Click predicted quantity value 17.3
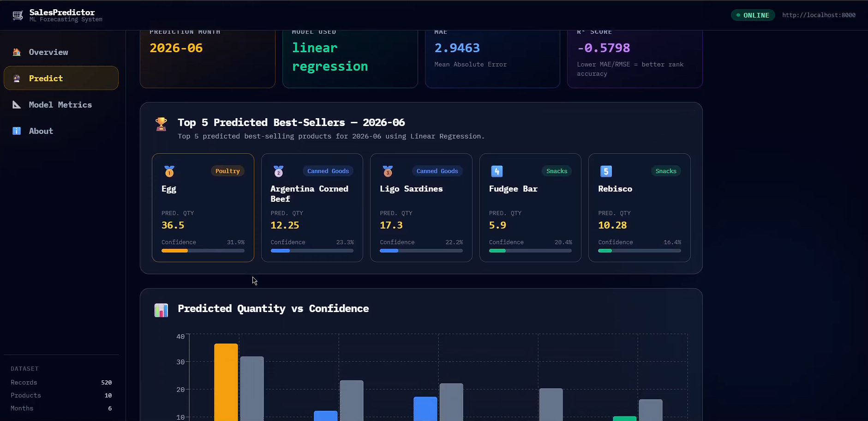 391,225
